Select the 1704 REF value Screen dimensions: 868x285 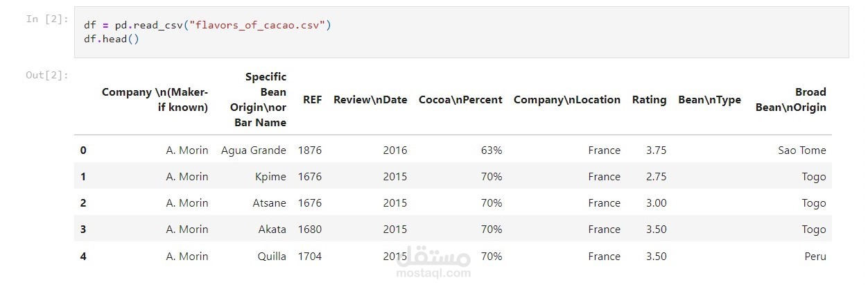click(310, 256)
